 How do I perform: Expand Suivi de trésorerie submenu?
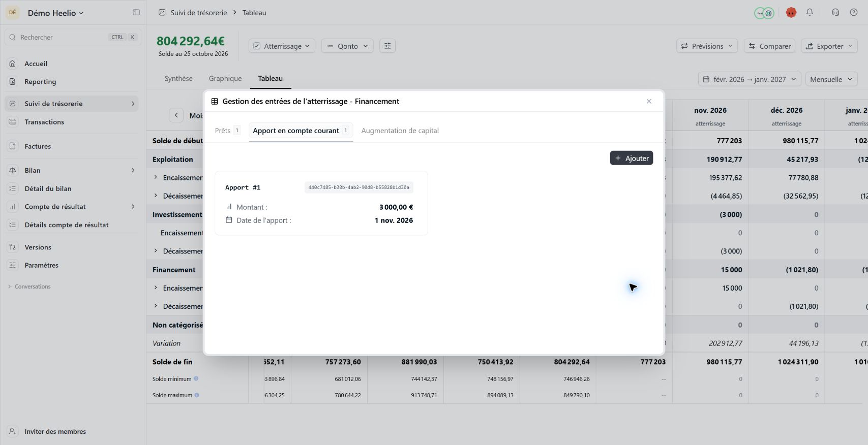pos(133,104)
